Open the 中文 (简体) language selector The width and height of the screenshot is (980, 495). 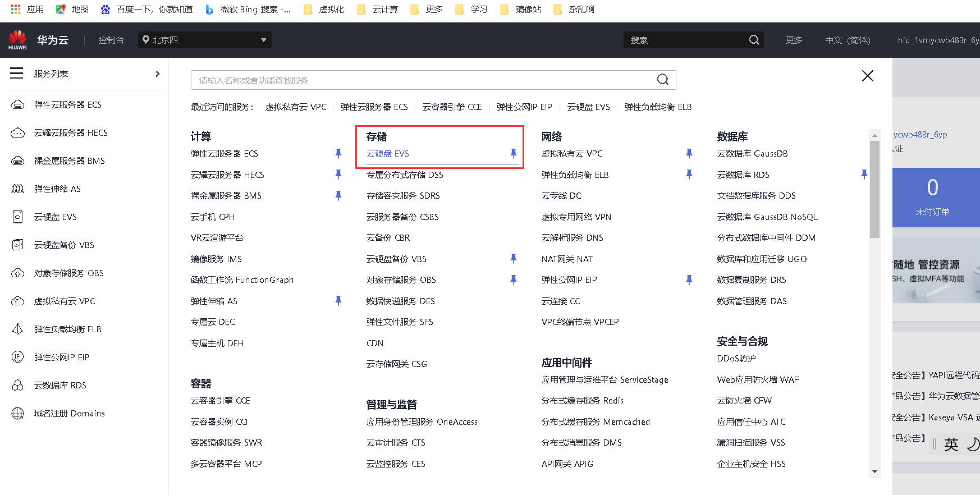tap(848, 40)
